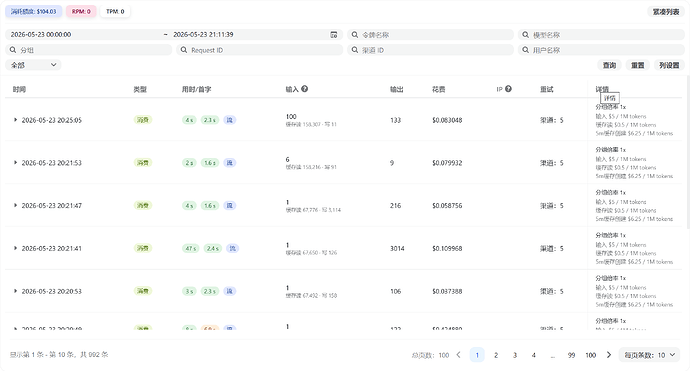
Task: Go to previous page with left arrow
Action: [x=459, y=355]
